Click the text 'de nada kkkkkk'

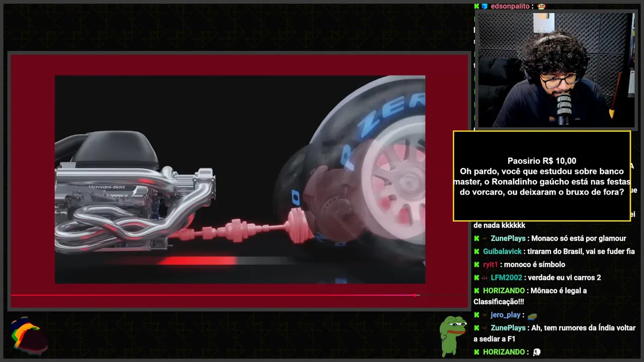500,225
